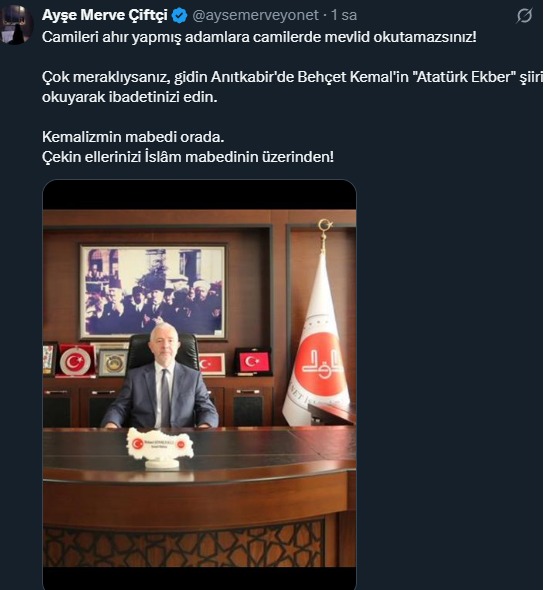This screenshot has width=547, height=590.
Task: Open the tweet author's profile avatar
Action: (x=16, y=26)
